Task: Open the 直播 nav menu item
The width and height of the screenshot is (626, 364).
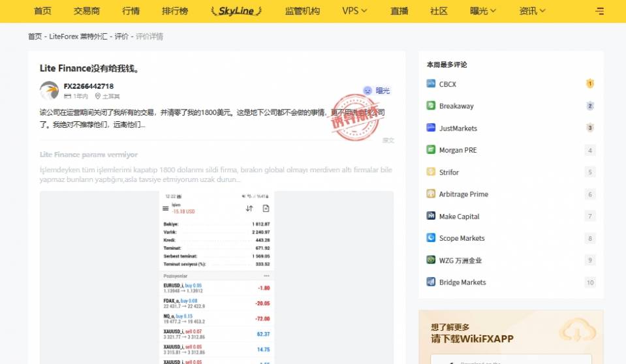Action: (x=399, y=11)
